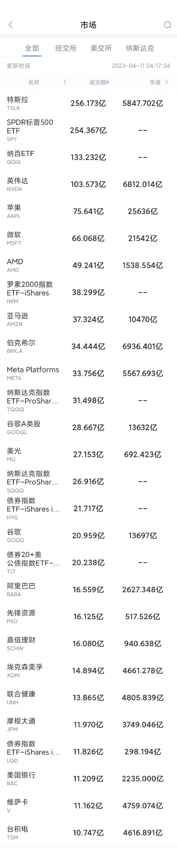Screen dimensions: 177x868
Task: Open 特斯拉 TSLA stock row
Action: tap(88, 103)
